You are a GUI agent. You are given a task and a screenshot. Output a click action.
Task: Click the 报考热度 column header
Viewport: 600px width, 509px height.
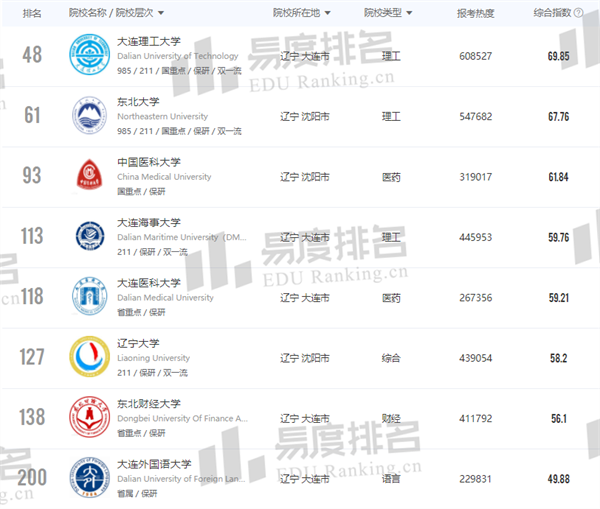tap(475, 13)
